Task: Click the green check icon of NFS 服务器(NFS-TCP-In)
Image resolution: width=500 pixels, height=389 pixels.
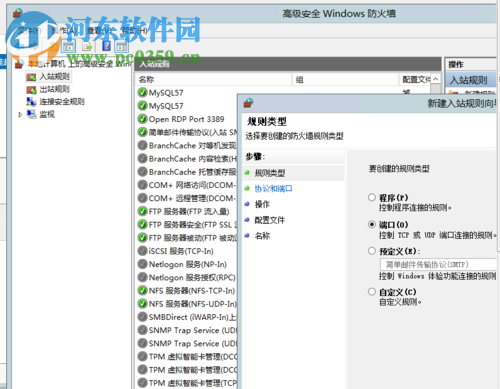Action: (x=142, y=290)
